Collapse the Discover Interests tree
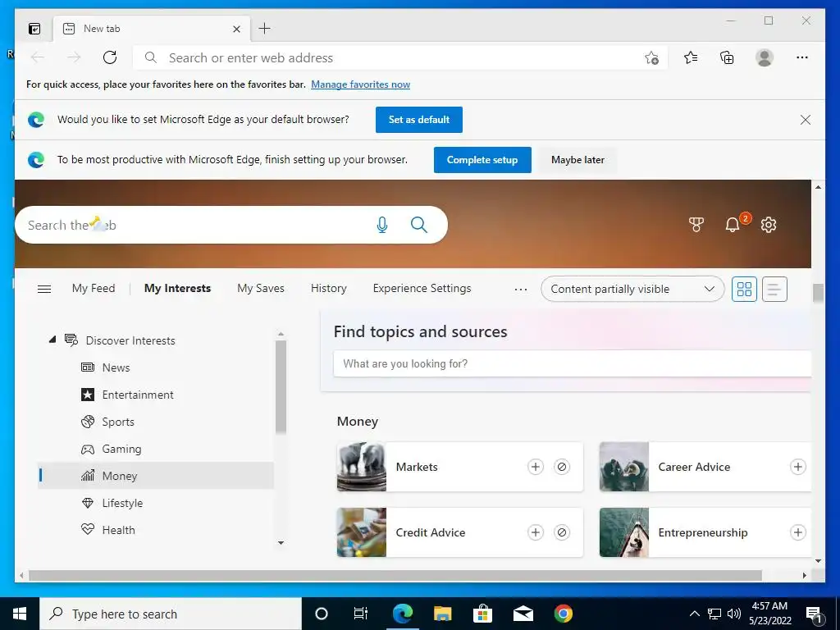Image resolution: width=840 pixels, height=630 pixels. click(52, 339)
